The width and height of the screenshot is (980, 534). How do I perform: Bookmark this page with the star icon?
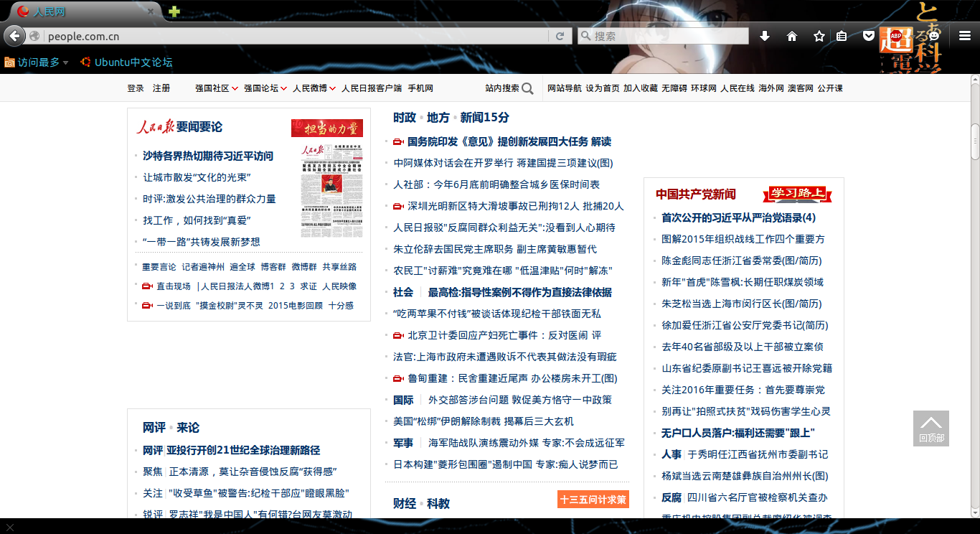(819, 36)
